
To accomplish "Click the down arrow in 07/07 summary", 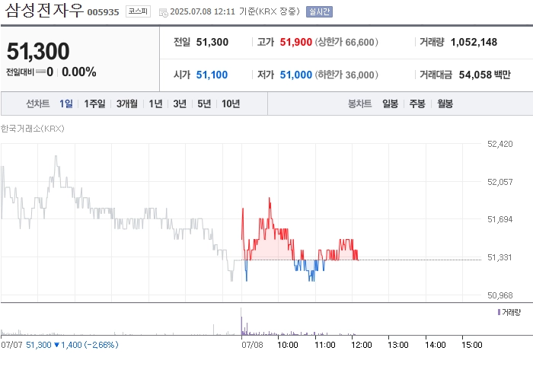I will pyautogui.click(x=56, y=345).
